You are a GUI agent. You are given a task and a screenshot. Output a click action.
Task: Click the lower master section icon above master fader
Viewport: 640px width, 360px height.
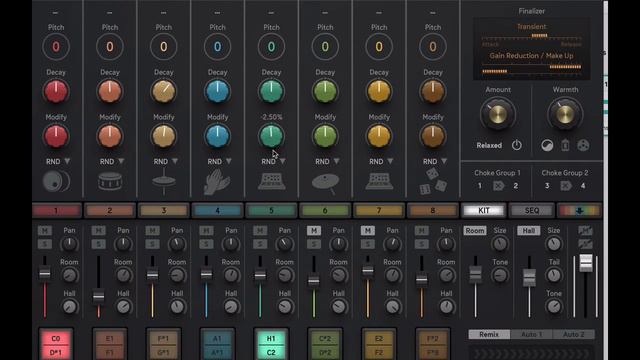pyautogui.click(x=585, y=244)
